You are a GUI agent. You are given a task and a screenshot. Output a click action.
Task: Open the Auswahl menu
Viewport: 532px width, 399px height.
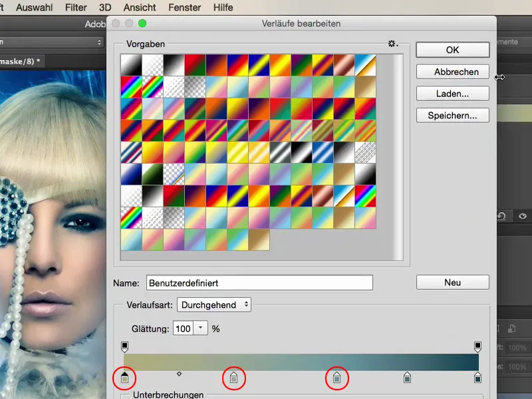point(35,7)
